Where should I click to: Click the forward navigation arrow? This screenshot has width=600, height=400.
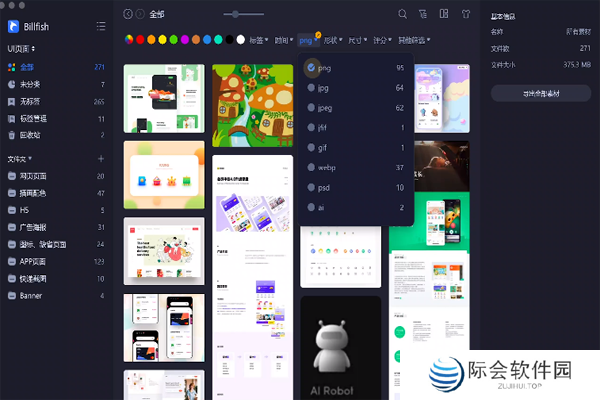pos(139,14)
